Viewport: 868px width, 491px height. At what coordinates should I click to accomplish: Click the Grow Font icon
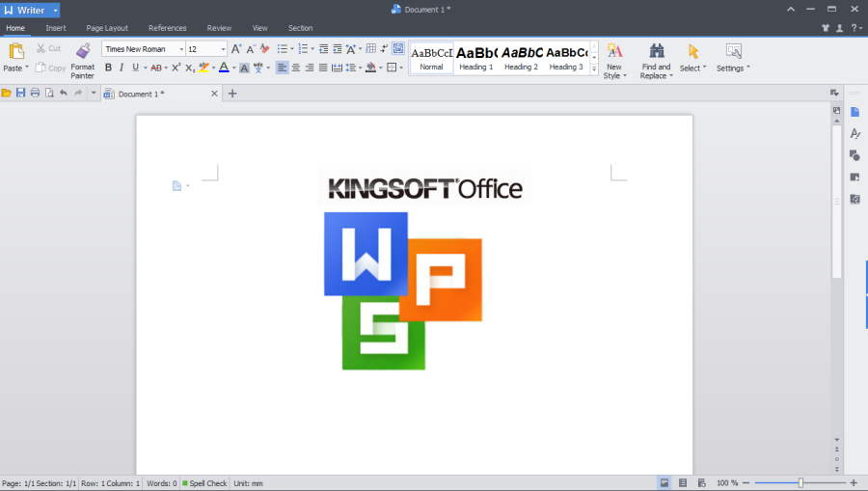(236, 48)
